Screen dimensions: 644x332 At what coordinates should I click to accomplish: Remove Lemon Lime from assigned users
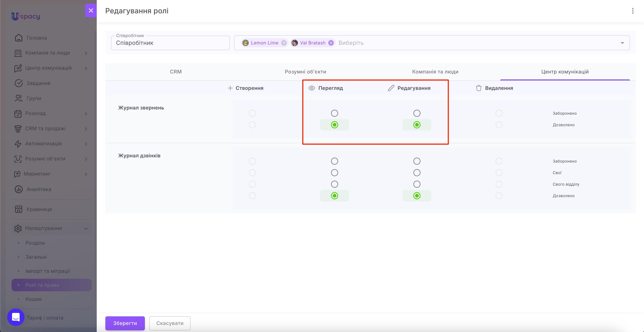[x=284, y=43]
